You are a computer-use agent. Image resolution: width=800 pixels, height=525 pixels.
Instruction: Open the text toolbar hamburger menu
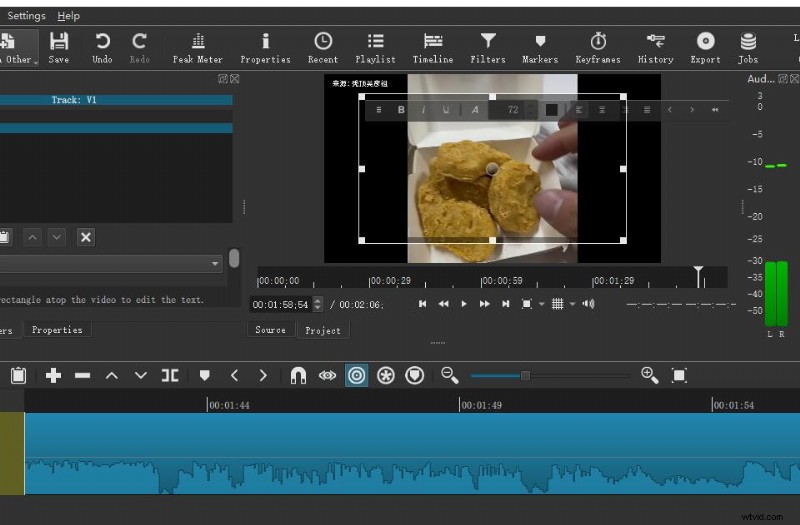coord(379,110)
